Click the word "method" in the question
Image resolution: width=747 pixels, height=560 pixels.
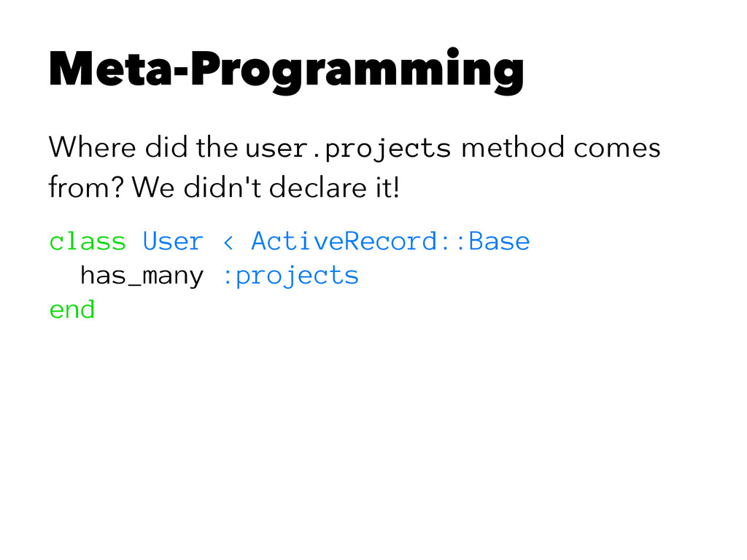[x=513, y=148]
